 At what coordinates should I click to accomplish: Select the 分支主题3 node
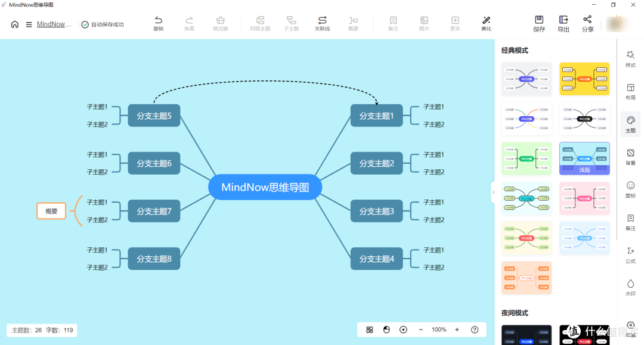[x=377, y=212]
